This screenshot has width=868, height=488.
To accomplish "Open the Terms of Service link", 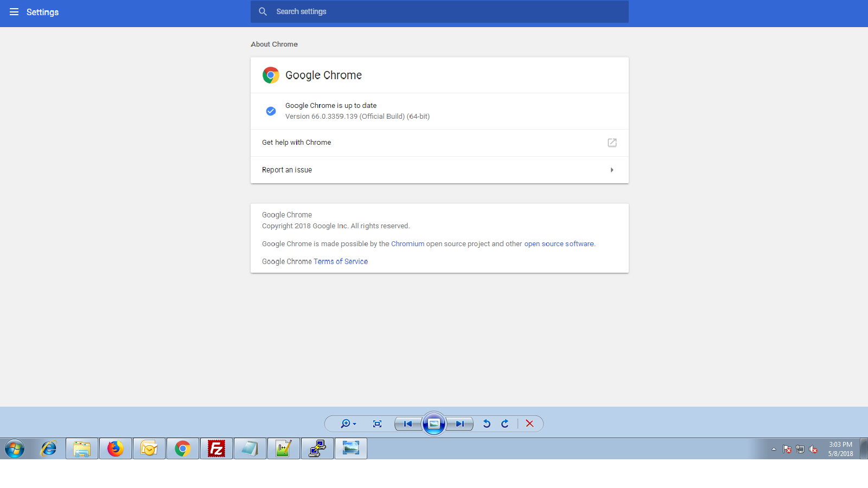I will 341,261.
